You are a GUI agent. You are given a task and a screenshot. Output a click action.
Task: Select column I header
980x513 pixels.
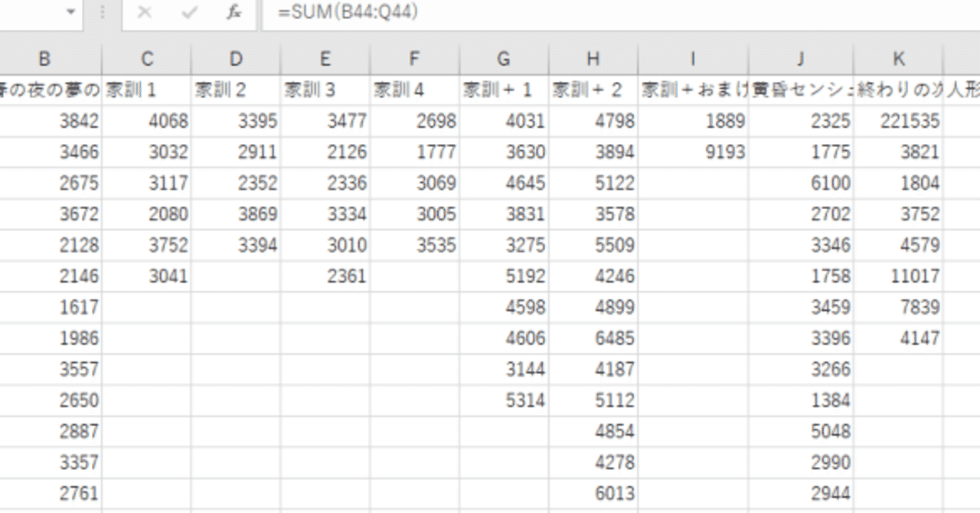coord(693,59)
